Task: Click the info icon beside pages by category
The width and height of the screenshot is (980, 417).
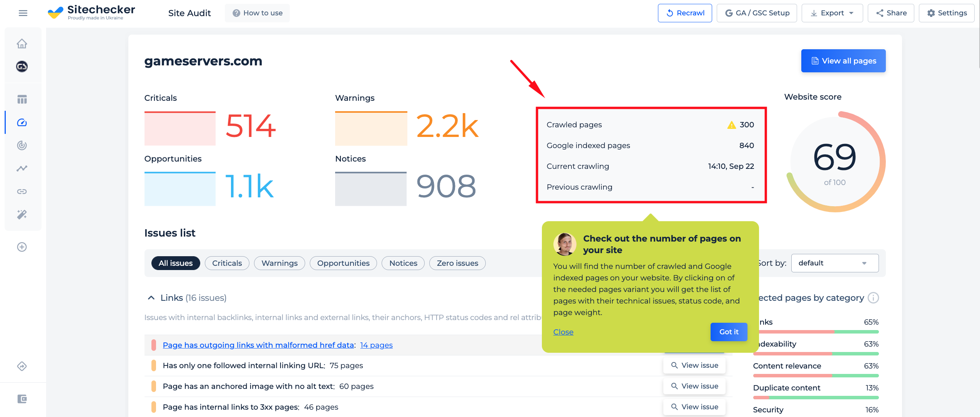Action: click(x=874, y=298)
